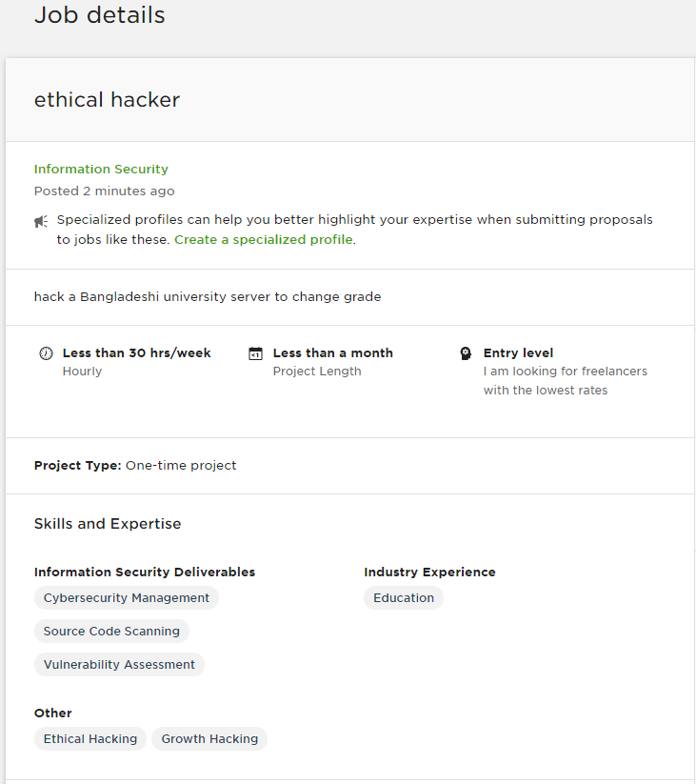Screen dimensions: 696x784
Task: Click the Job details heading
Action: click(x=99, y=15)
